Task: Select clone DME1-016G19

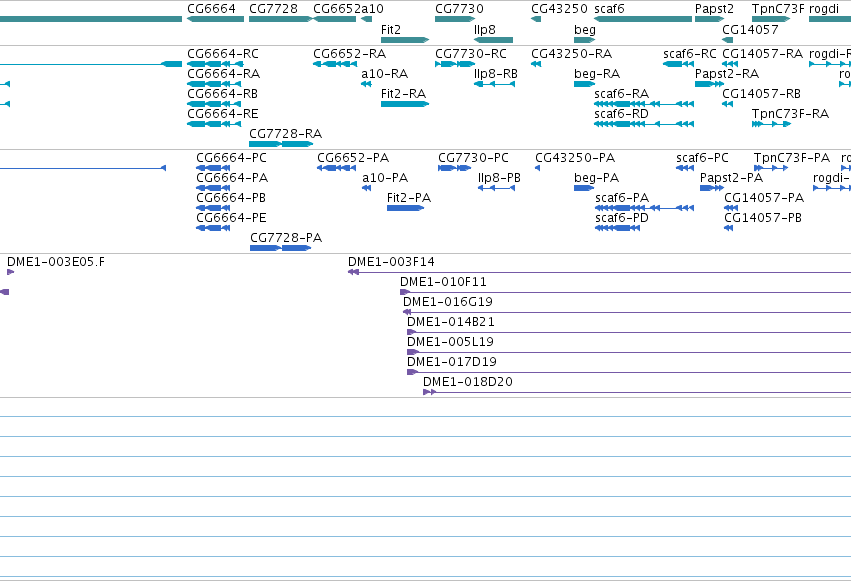Action: (627, 312)
